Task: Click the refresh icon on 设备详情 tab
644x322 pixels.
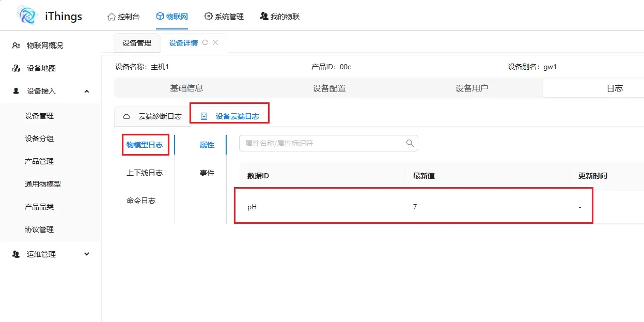Action: [205, 43]
